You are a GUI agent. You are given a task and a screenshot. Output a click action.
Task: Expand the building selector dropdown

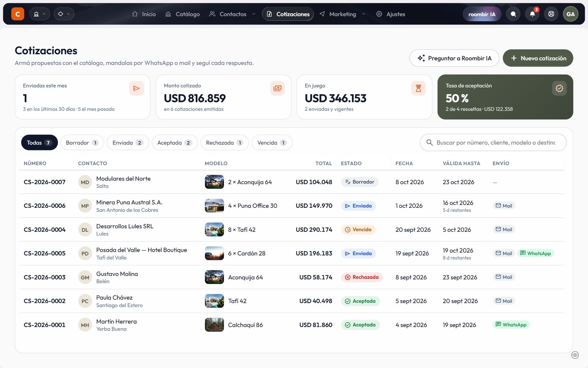tap(40, 14)
